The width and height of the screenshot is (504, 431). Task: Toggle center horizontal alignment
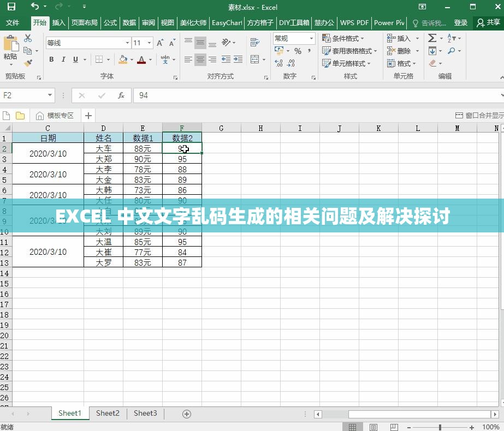[200, 59]
